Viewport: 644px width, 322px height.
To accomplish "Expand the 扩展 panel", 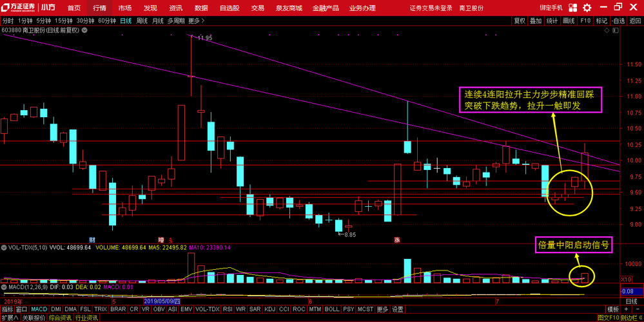I will (10, 317).
